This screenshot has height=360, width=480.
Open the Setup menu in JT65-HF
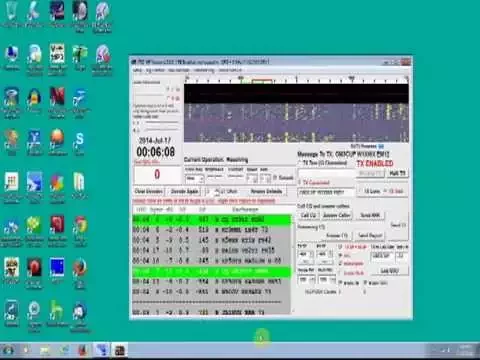click(137, 70)
